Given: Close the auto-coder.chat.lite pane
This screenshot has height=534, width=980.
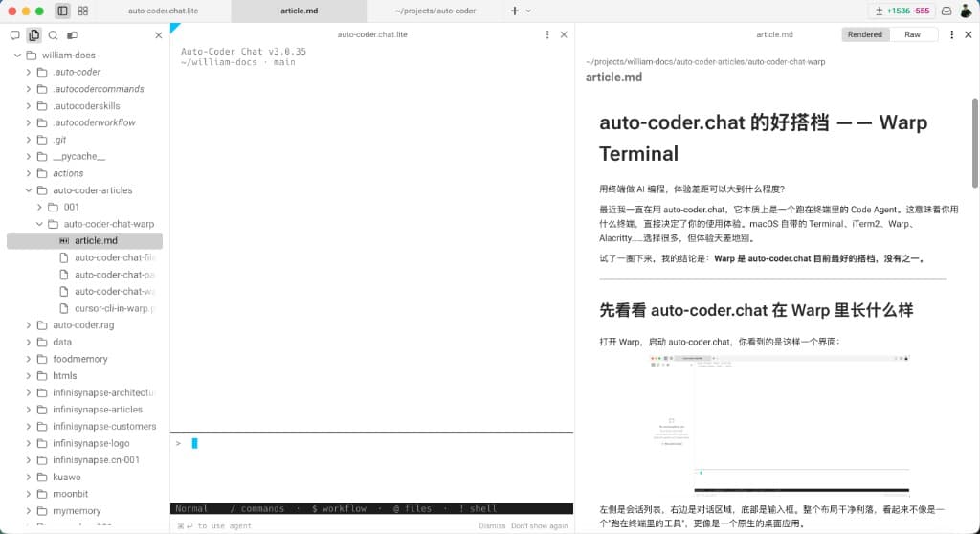Looking at the screenshot, I should (x=564, y=34).
